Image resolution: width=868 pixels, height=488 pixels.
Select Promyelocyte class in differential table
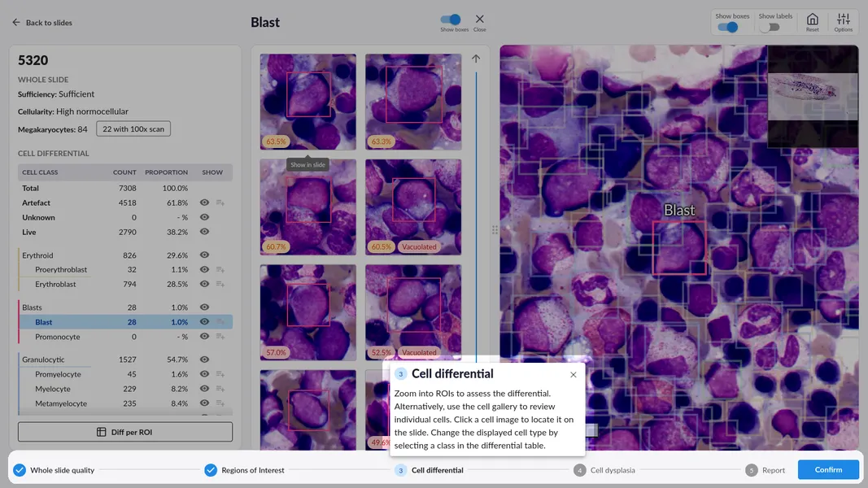[58, 374]
